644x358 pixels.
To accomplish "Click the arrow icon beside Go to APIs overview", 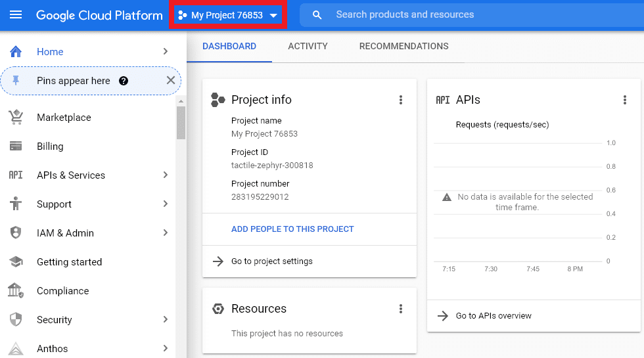I will pyautogui.click(x=443, y=316).
